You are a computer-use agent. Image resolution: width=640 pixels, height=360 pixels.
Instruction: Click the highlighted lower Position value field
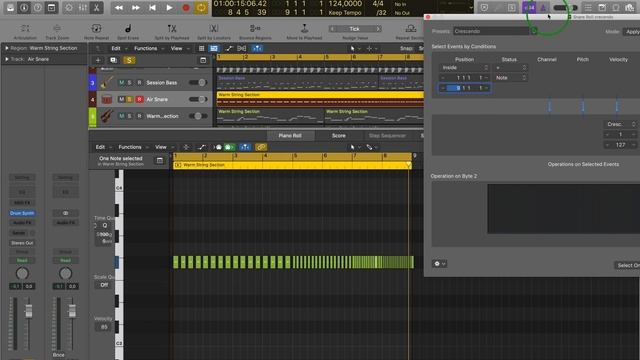point(464,88)
